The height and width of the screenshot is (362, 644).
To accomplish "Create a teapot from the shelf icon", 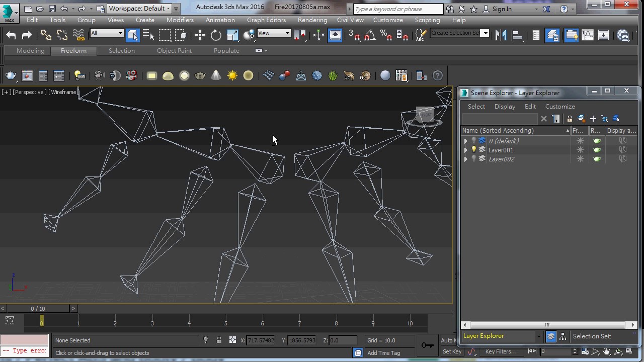I will (x=200, y=76).
